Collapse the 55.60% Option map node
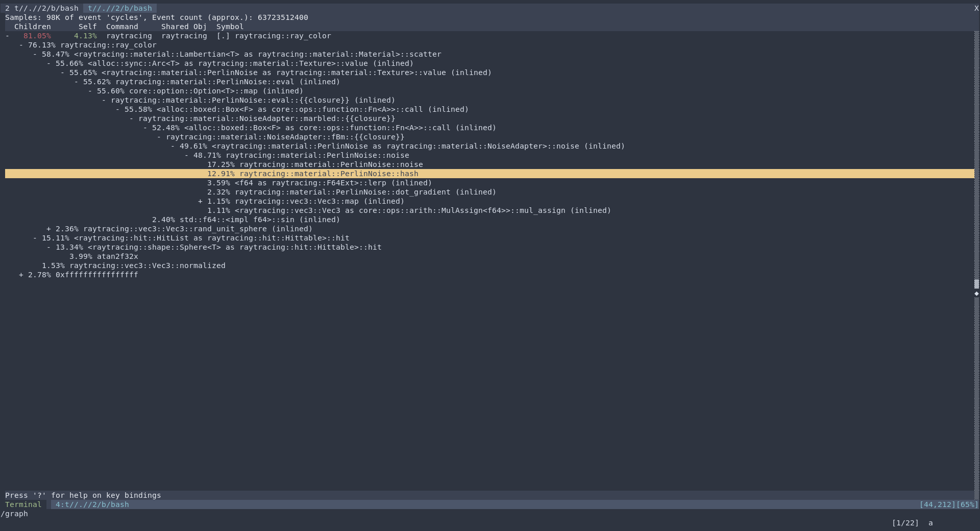Screen dimensions: 980x531 [90, 91]
